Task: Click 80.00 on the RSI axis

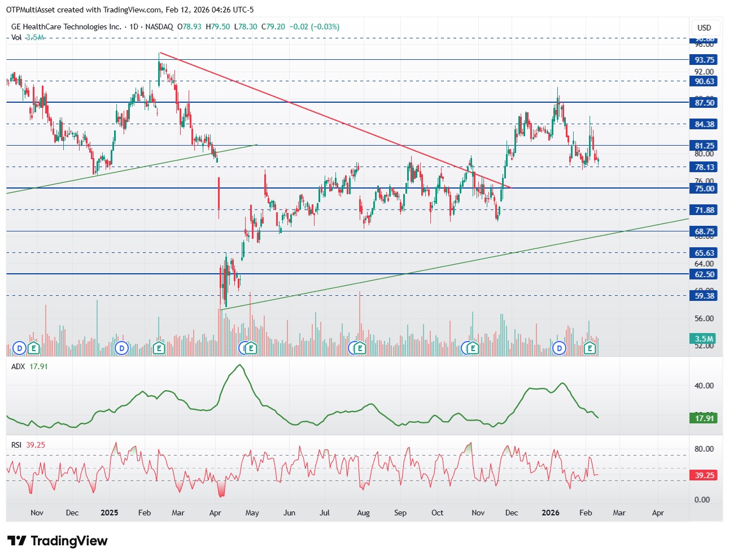Action: (704, 449)
